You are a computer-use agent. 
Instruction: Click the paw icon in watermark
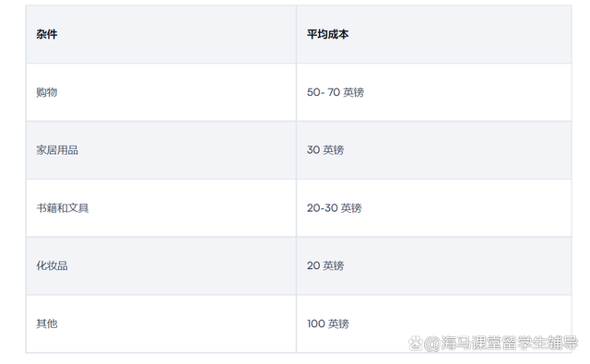416,343
